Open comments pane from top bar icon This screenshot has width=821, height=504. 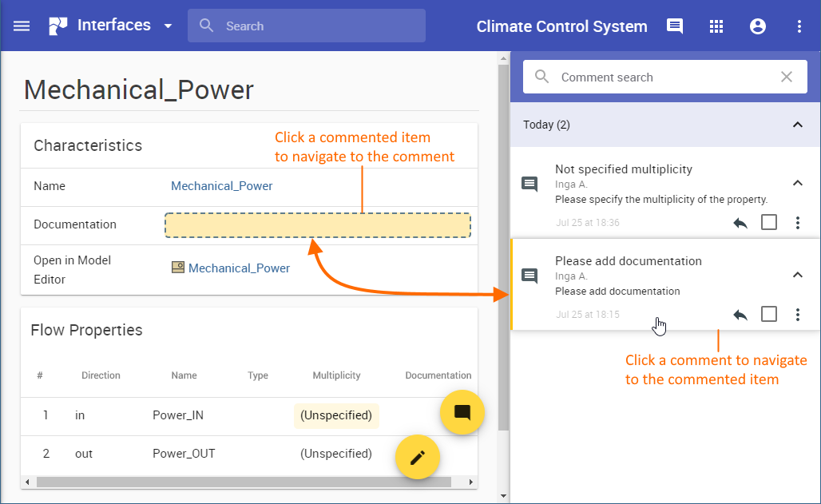pos(675,26)
